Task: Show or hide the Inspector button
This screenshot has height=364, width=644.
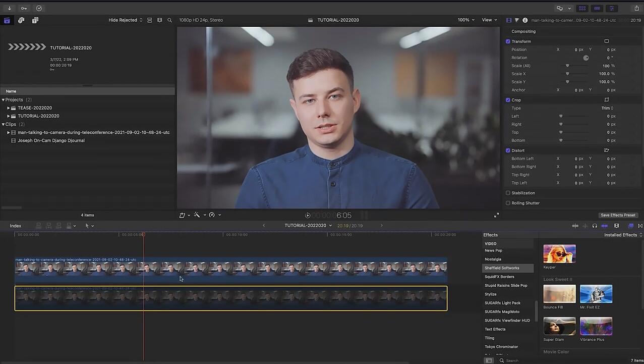Action: 612,8
